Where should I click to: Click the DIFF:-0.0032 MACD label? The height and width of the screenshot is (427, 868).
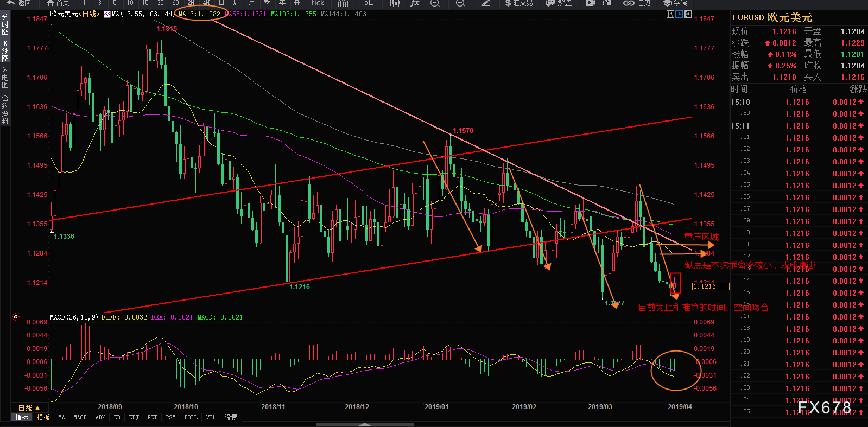point(124,317)
